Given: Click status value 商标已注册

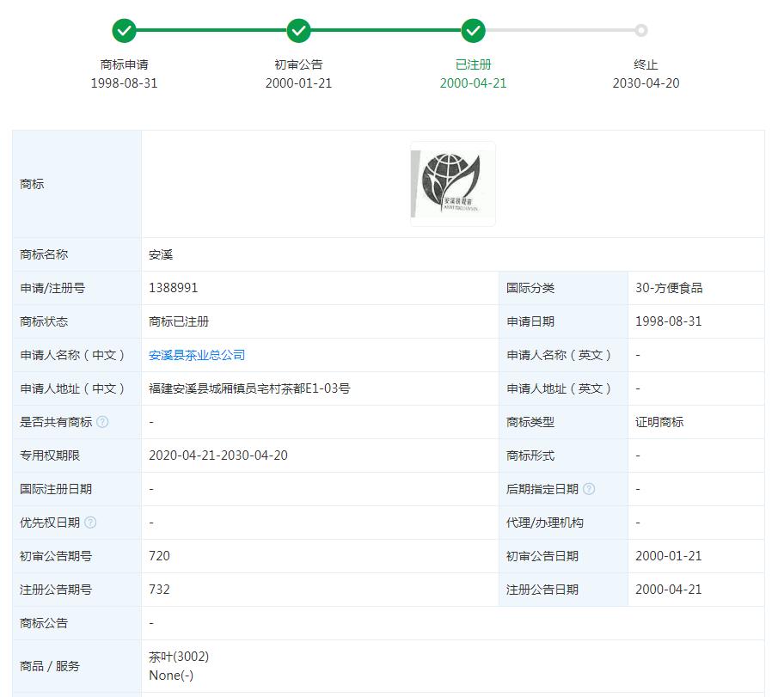Looking at the screenshot, I should tap(179, 321).
